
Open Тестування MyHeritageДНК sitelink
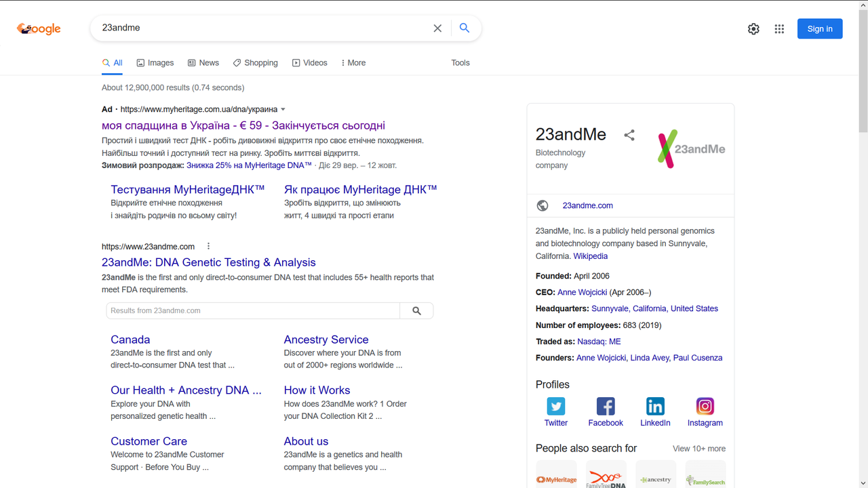(x=188, y=189)
